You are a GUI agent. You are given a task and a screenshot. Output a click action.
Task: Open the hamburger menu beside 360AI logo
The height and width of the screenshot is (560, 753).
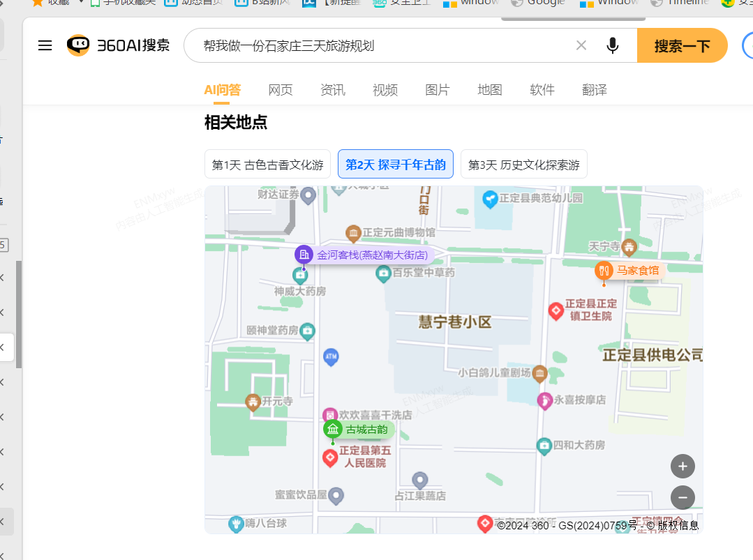(45, 45)
